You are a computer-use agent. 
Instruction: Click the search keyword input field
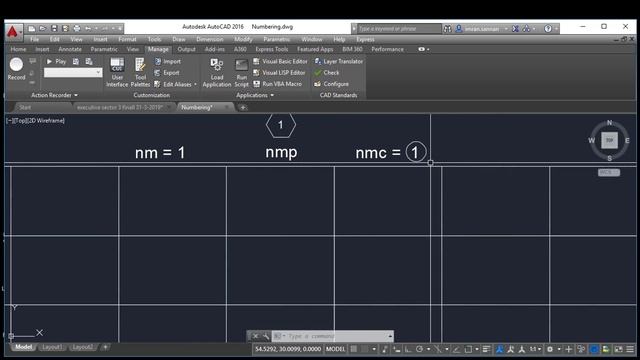click(x=399, y=29)
